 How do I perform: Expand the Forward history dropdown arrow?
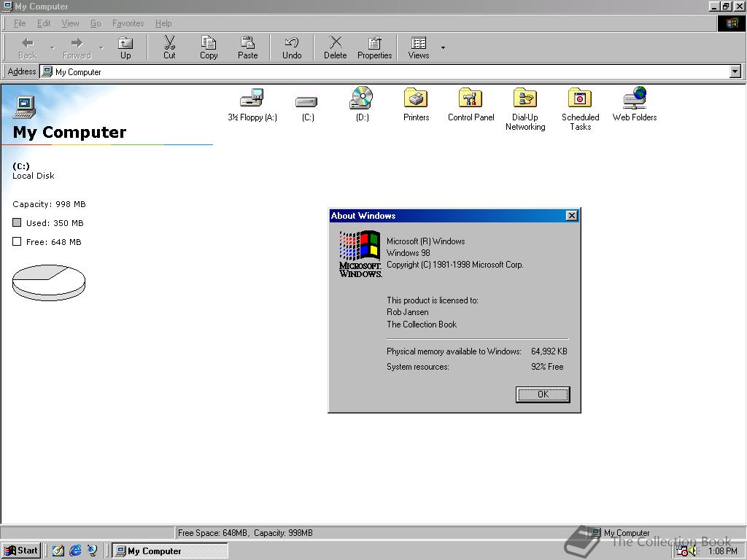101,48
